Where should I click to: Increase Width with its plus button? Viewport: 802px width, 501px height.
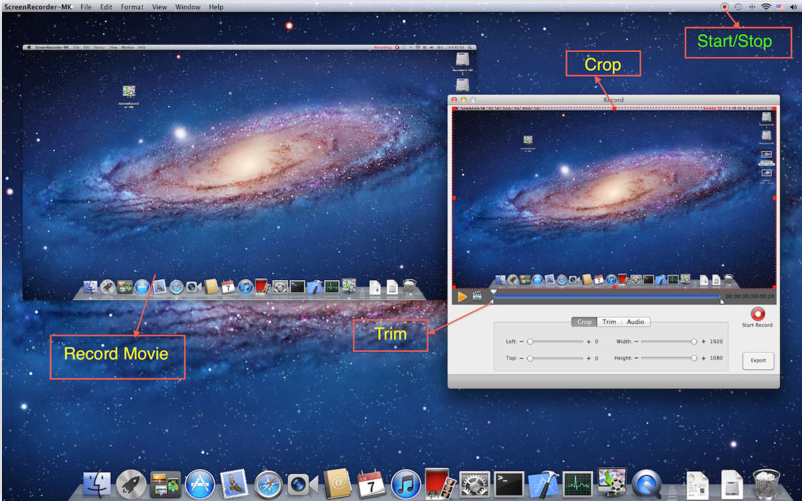point(703,341)
